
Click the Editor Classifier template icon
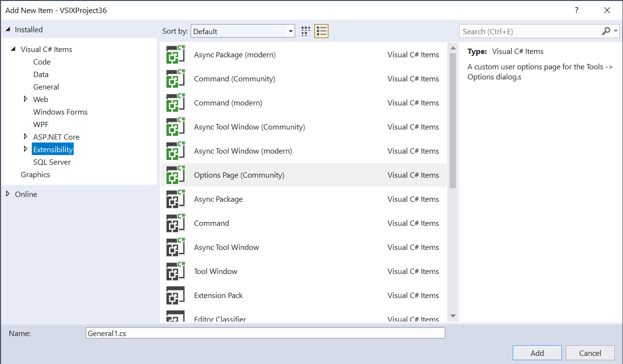pyautogui.click(x=176, y=316)
